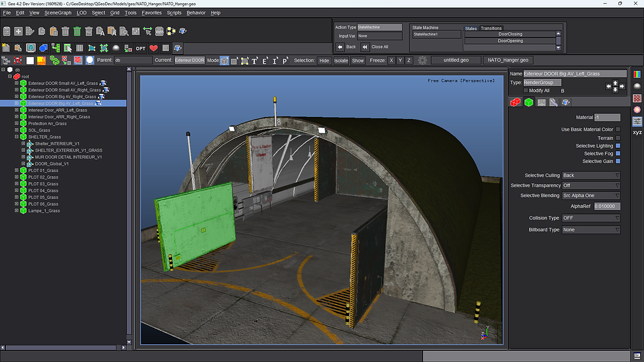The width and height of the screenshot is (644, 362).
Task: Click the grid toolbar icon beside selection cursor
Action: coord(80,48)
